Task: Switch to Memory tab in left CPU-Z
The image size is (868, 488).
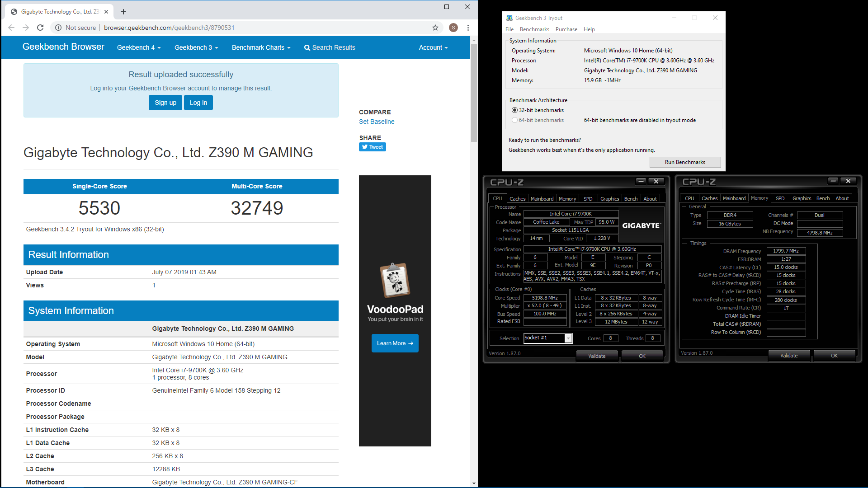Action: click(567, 199)
